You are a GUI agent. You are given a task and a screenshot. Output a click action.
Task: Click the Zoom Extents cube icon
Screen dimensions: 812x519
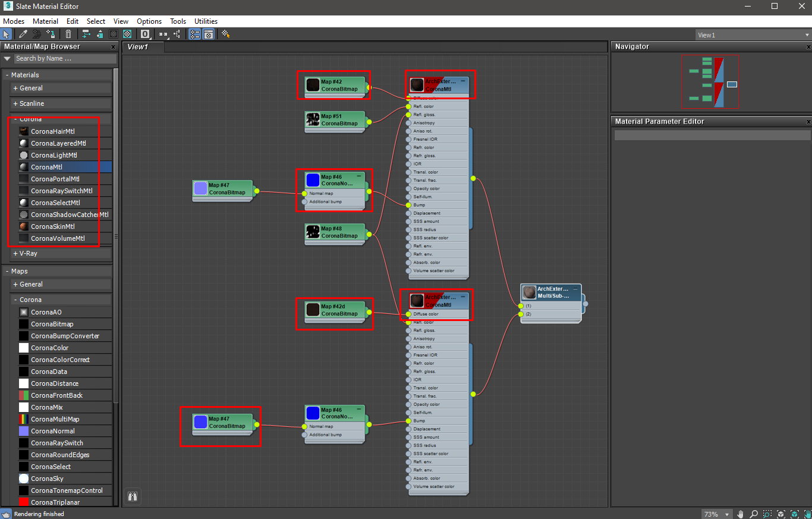[x=781, y=514]
